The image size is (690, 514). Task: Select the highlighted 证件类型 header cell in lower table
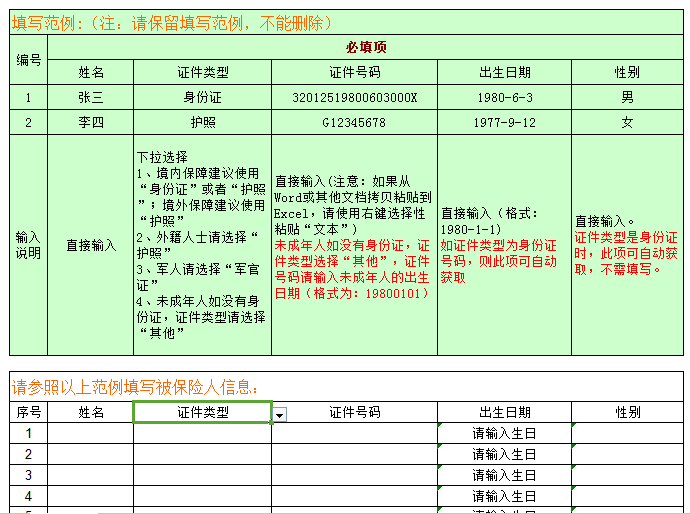pyautogui.click(x=202, y=412)
